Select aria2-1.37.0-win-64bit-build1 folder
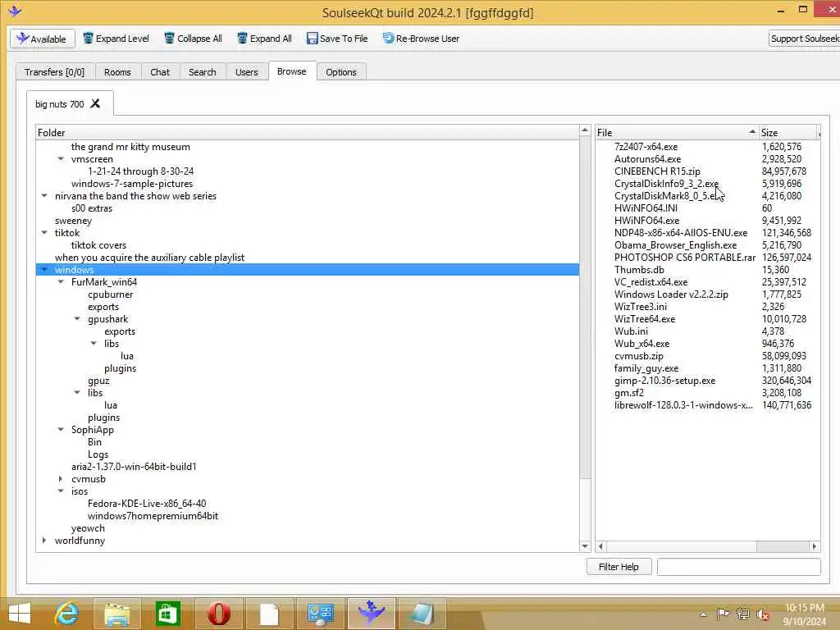Screen dimensions: 840x630 134,467
